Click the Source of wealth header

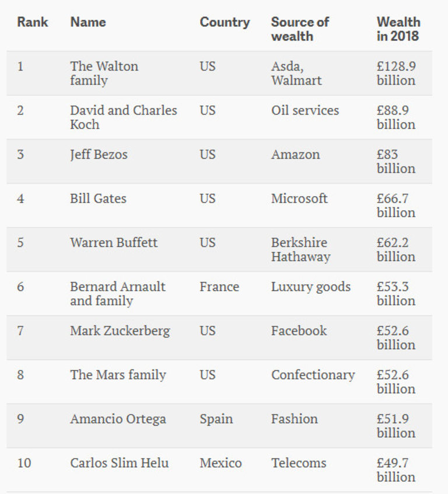[x=300, y=29]
